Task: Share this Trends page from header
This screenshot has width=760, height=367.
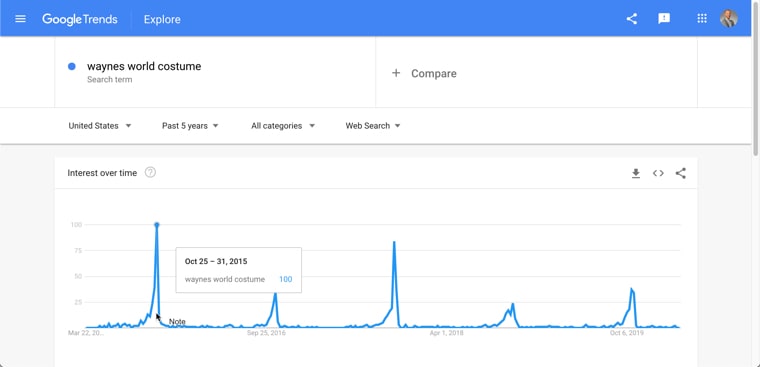Action: pyautogui.click(x=631, y=19)
